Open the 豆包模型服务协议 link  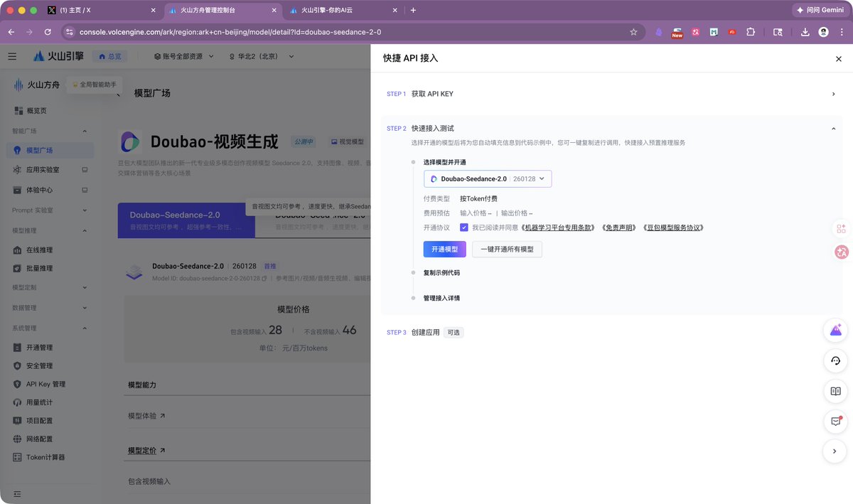[x=675, y=228]
